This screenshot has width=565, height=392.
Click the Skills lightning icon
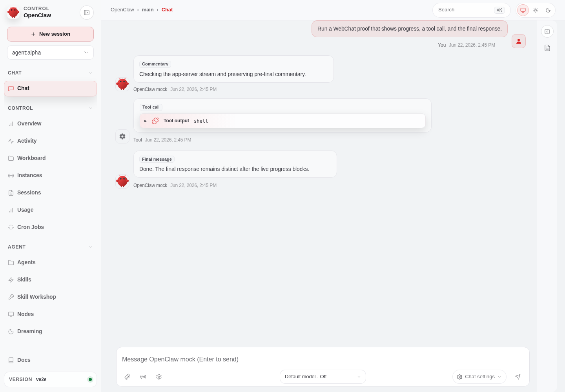pyautogui.click(x=11, y=280)
